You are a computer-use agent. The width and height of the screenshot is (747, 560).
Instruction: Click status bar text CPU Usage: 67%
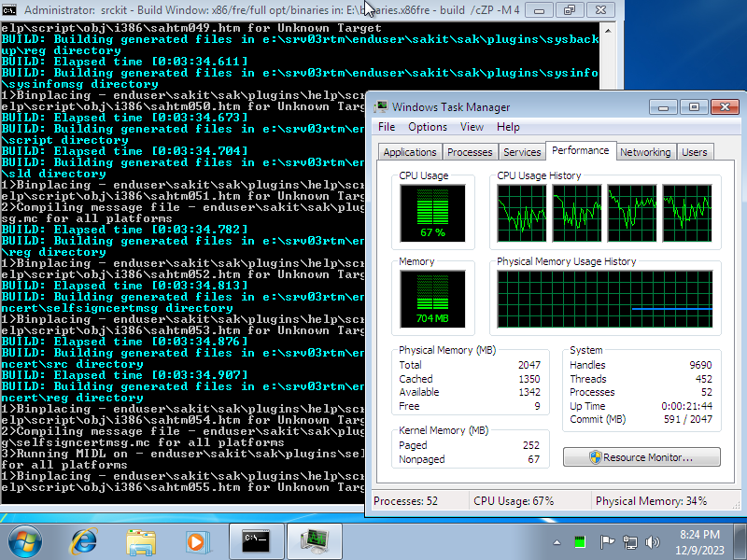pos(514,501)
